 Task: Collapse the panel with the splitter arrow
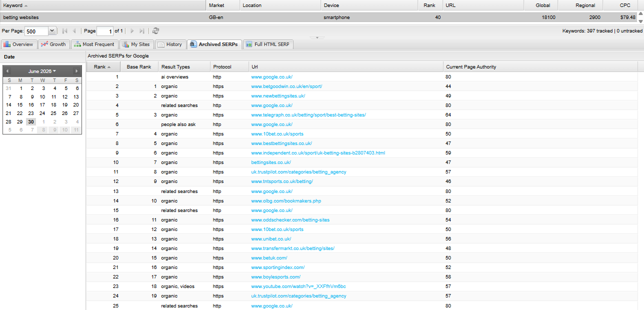pos(317,37)
